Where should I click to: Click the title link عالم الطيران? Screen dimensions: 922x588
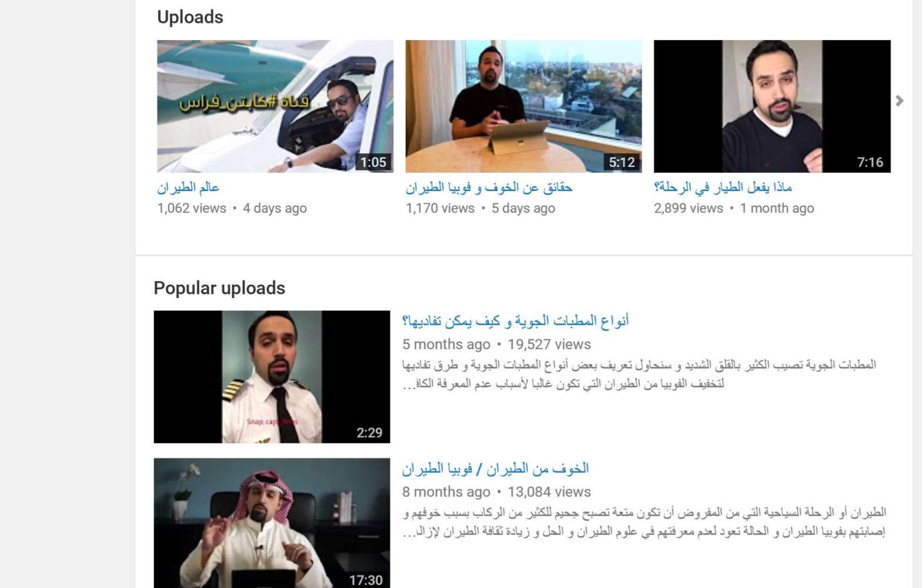tap(188, 188)
